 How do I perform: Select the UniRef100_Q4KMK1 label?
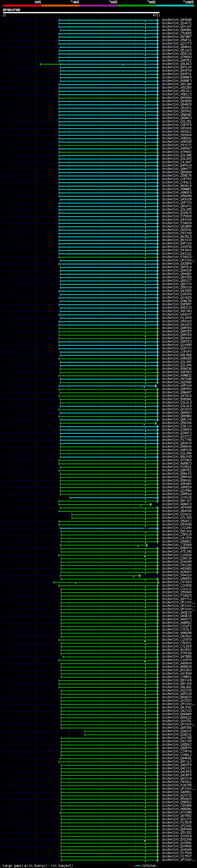coord(177,793)
